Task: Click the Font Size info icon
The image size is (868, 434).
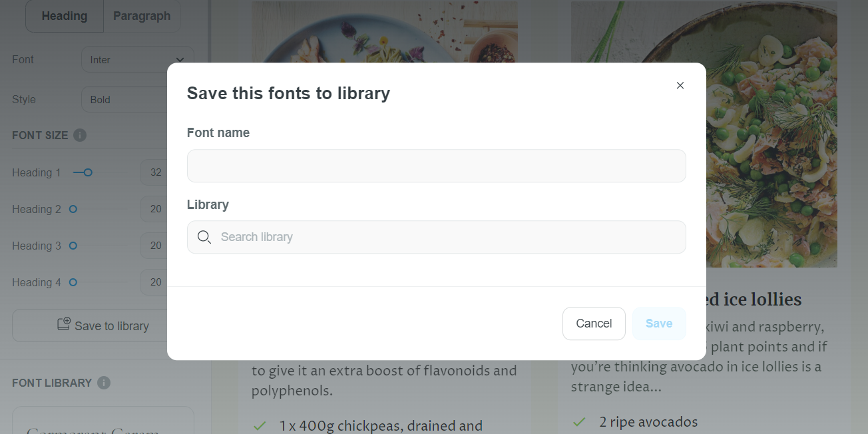Action: pos(80,135)
